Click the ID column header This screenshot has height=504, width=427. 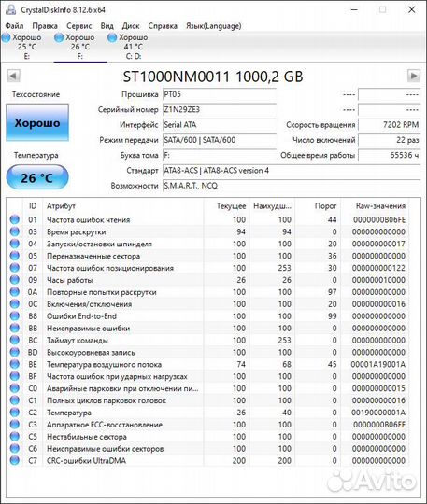33,205
